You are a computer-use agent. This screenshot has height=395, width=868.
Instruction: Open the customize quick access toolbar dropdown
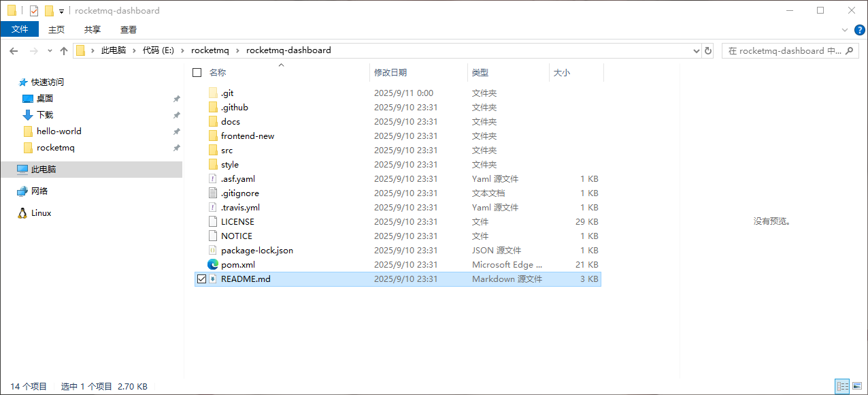[60, 12]
